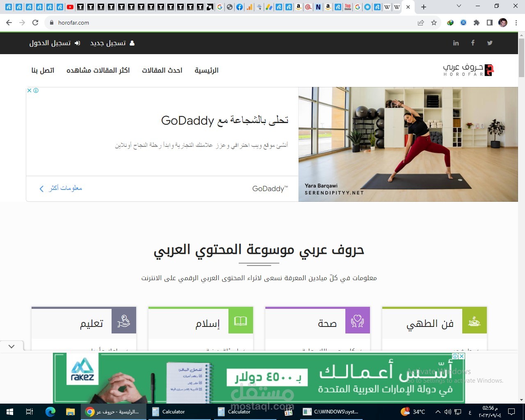Open اتصل بنا contact menu item
Screen dimensions: 525x420
pyautogui.click(x=43, y=71)
